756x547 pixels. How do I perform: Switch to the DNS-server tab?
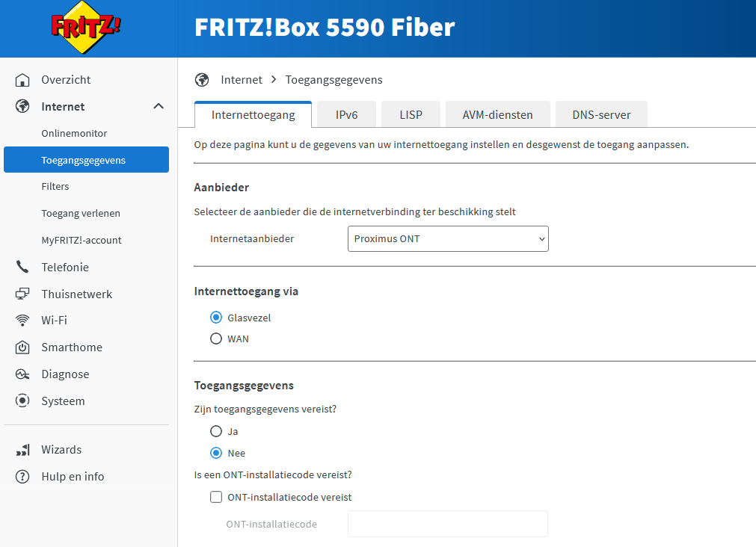[x=601, y=115]
